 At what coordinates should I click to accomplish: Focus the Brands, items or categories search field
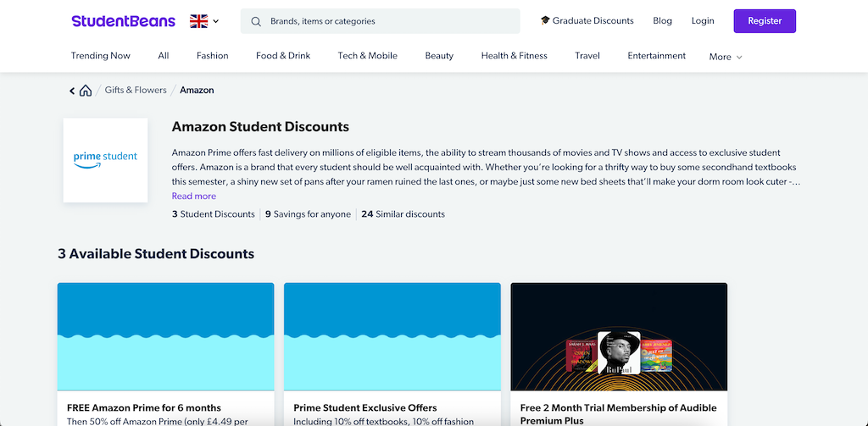point(381,21)
